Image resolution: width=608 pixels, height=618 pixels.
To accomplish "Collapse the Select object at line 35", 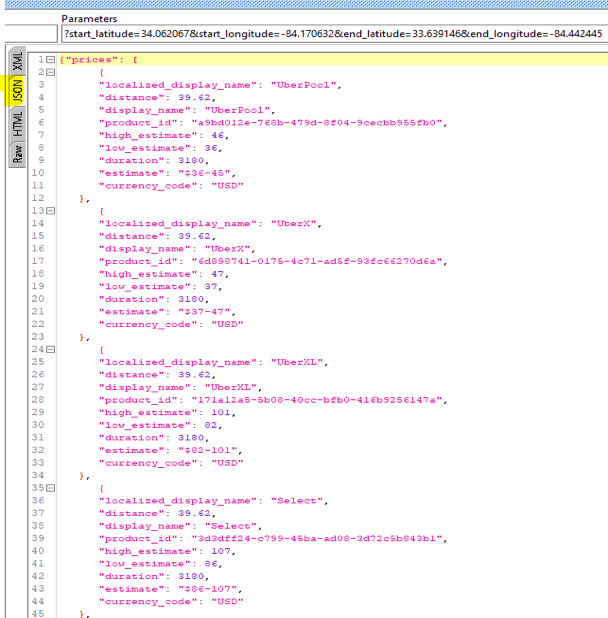I will pyautogui.click(x=50, y=488).
